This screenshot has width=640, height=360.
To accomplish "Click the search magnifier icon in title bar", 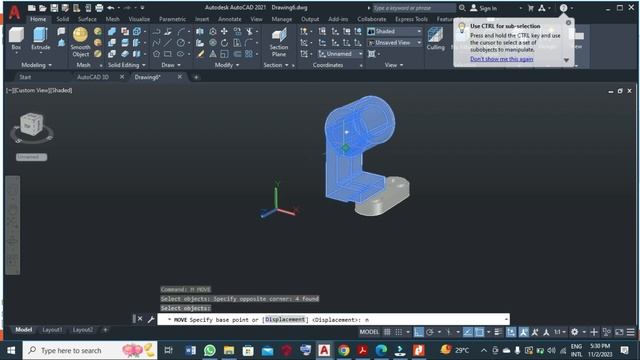I will coord(462,8).
